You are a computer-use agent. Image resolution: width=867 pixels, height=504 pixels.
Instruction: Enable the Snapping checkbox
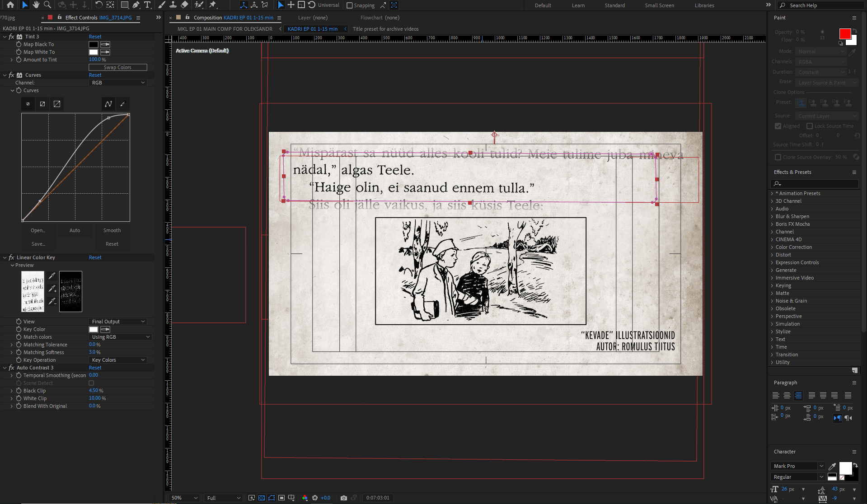tap(349, 5)
